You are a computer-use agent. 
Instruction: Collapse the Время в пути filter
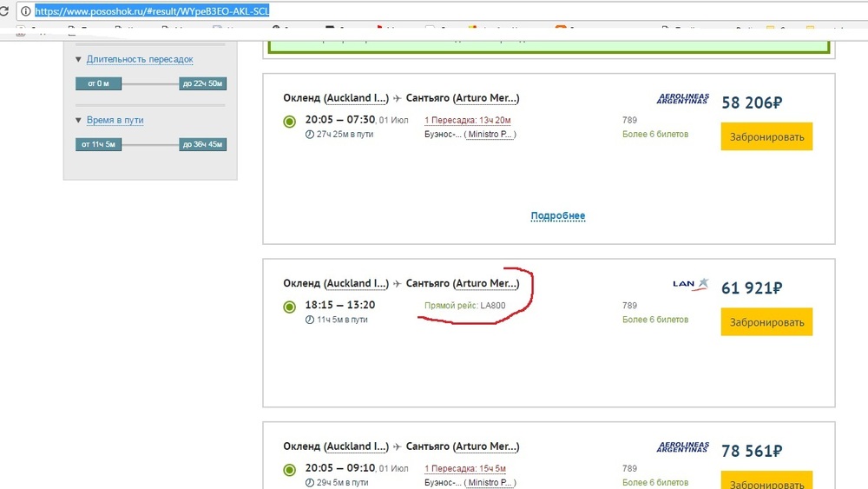78,120
